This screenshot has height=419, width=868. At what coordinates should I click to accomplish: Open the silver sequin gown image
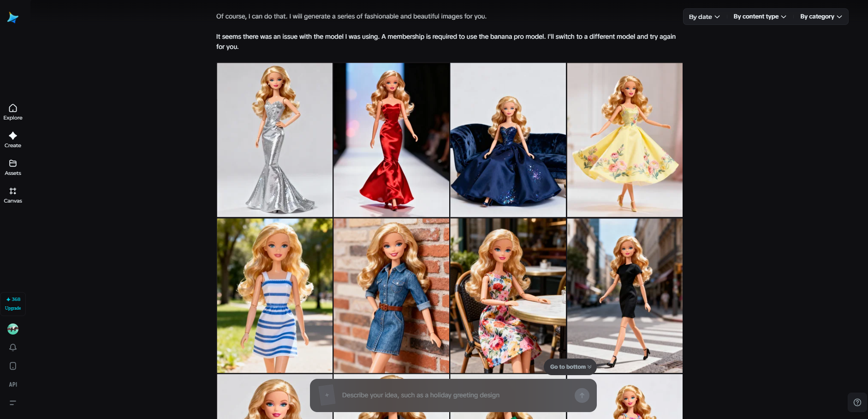(275, 140)
